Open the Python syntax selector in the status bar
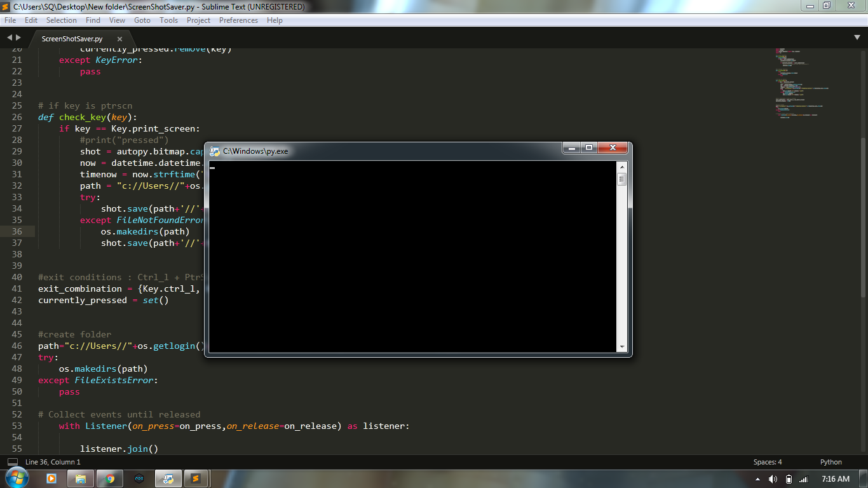 831,462
